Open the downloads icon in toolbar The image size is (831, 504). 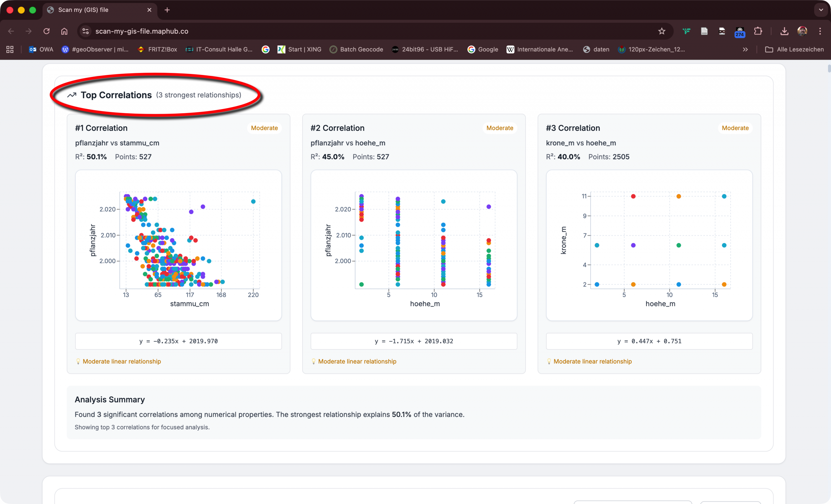tap(784, 31)
